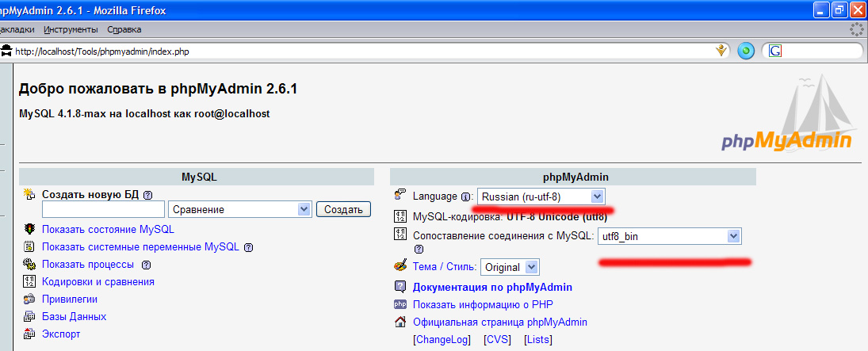The height and width of the screenshot is (351, 868).
Task: Click the home page house icon
Action: (400, 322)
